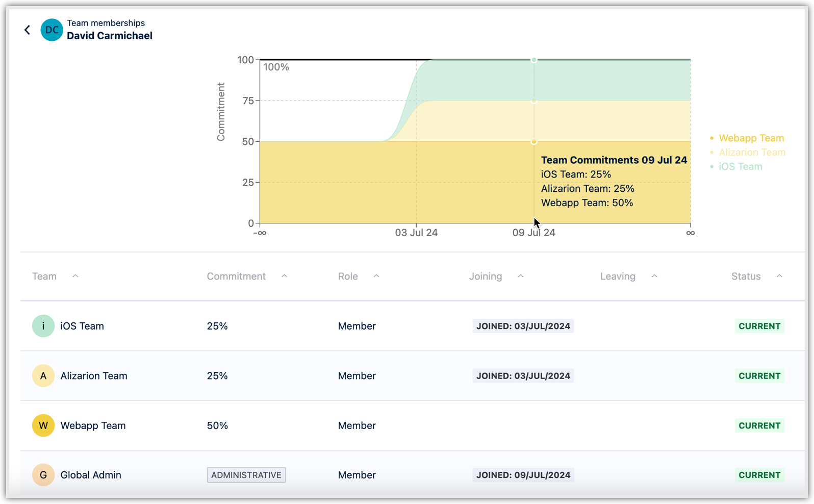
Task: Click the ADMINISTRATIVE badge for Global Admin
Action: click(246, 475)
